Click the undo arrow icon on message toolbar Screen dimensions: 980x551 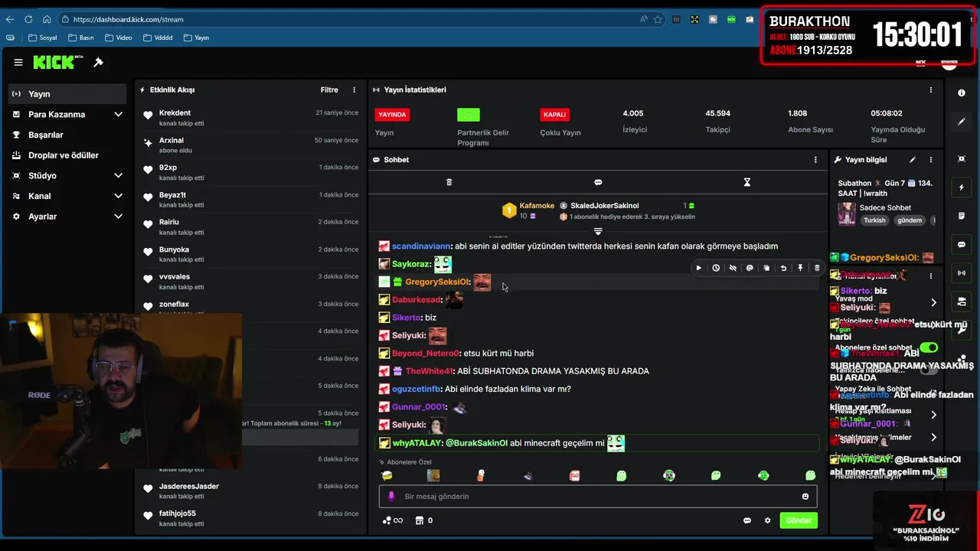click(x=783, y=268)
